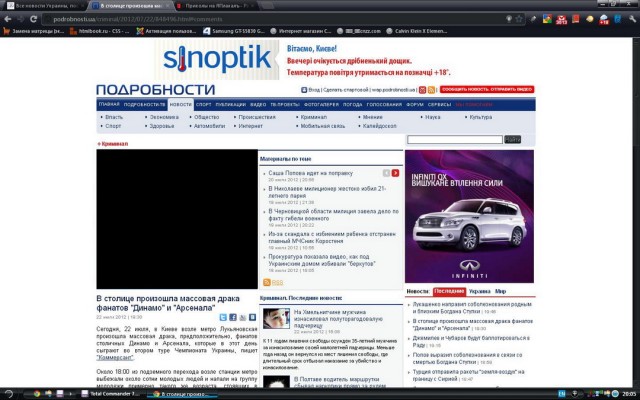Open the СПОРТ navigation item
The width and height of the screenshot is (640, 400).
203,104
